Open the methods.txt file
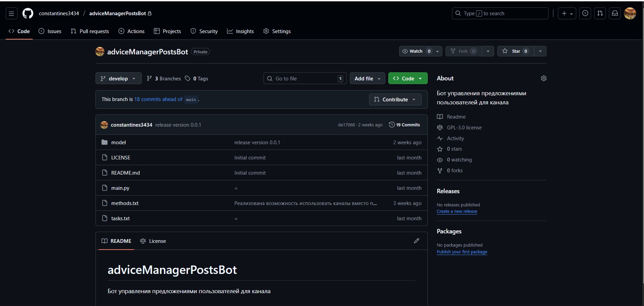 pos(125,203)
